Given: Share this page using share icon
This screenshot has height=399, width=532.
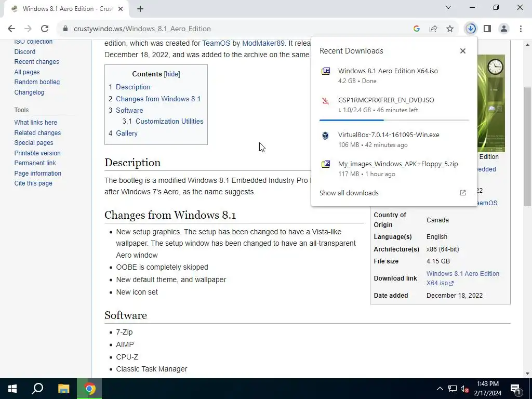Looking at the screenshot, I should coord(433,29).
